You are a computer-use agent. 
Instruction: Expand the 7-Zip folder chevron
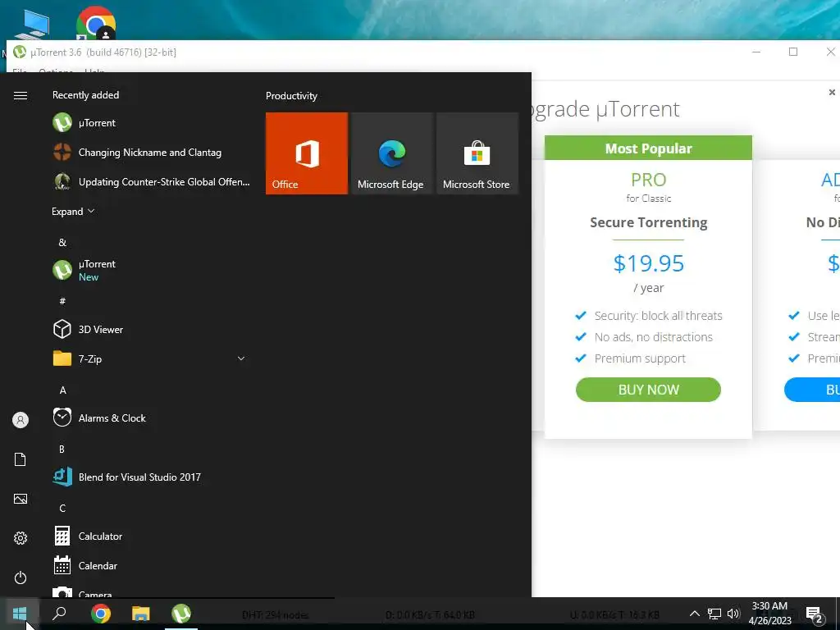point(241,358)
